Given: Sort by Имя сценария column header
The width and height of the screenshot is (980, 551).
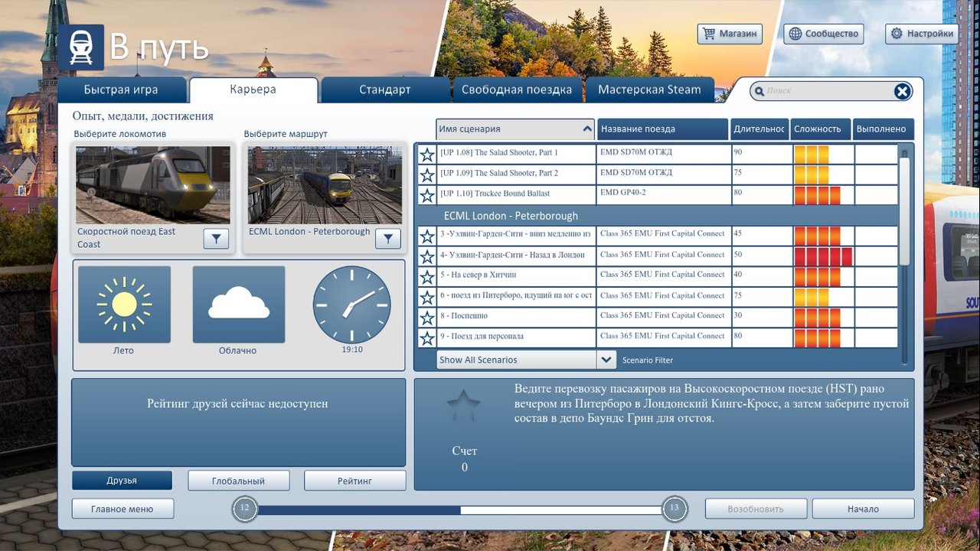Looking at the screenshot, I should click(515, 129).
